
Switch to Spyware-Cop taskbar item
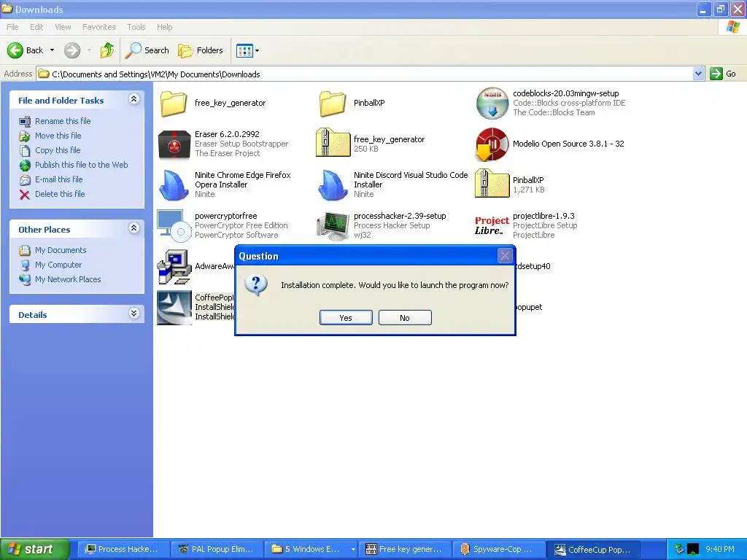498,549
